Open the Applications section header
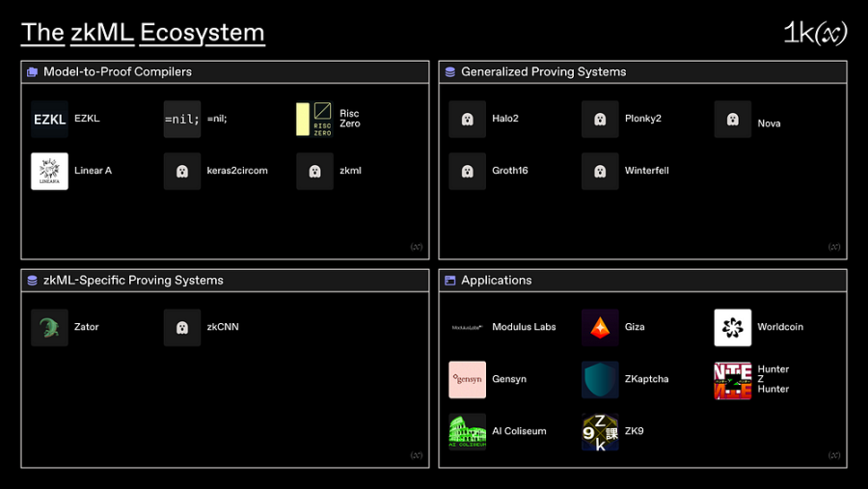The height and width of the screenshot is (489, 868). (x=496, y=281)
